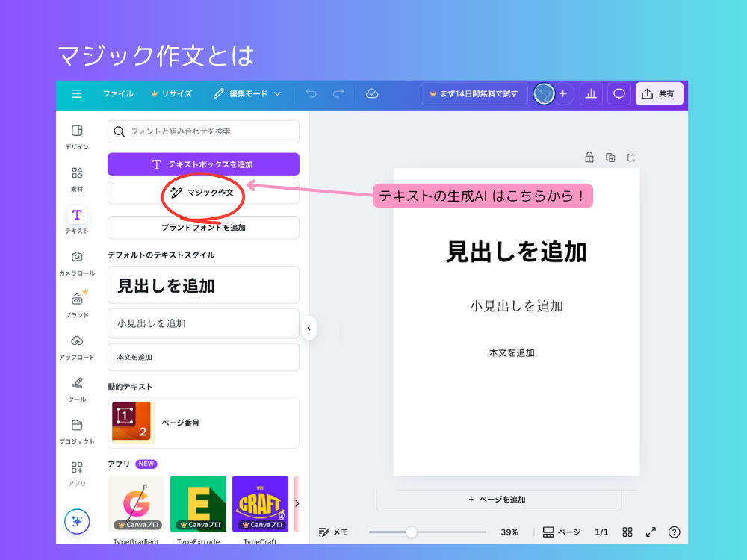
Task: Click the font search input field
Action: (x=203, y=131)
